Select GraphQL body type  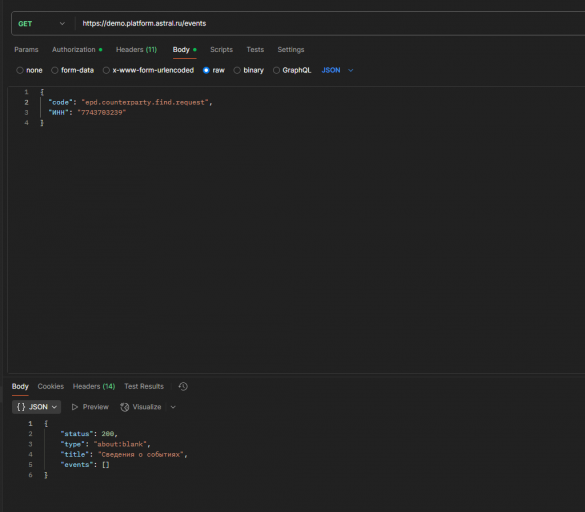pyautogui.click(x=276, y=70)
